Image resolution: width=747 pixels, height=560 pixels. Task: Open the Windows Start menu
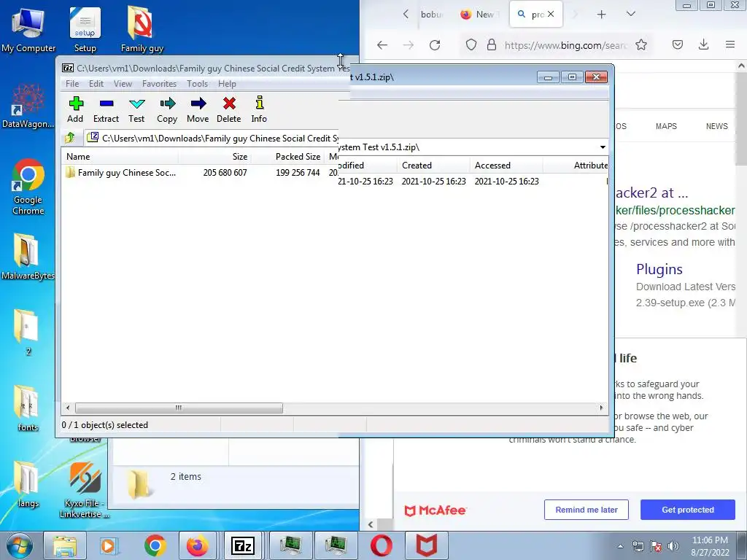click(x=20, y=545)
